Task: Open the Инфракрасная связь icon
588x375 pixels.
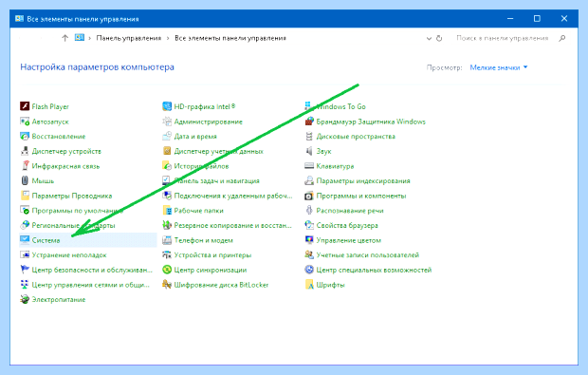Action: pos(25,166)
